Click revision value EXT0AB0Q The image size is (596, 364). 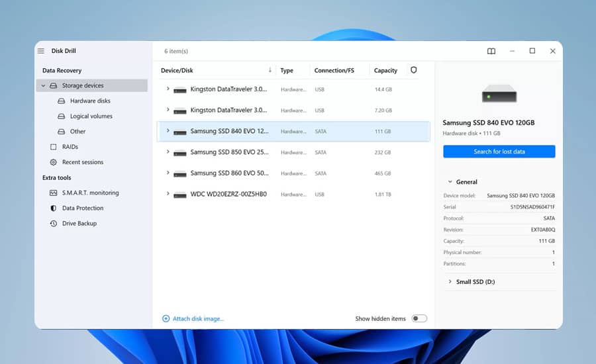(543, 230)
